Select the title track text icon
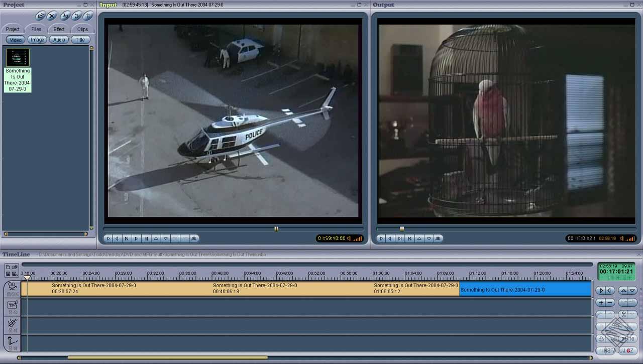Screen dimensions: 643x364 click(12, 304)
